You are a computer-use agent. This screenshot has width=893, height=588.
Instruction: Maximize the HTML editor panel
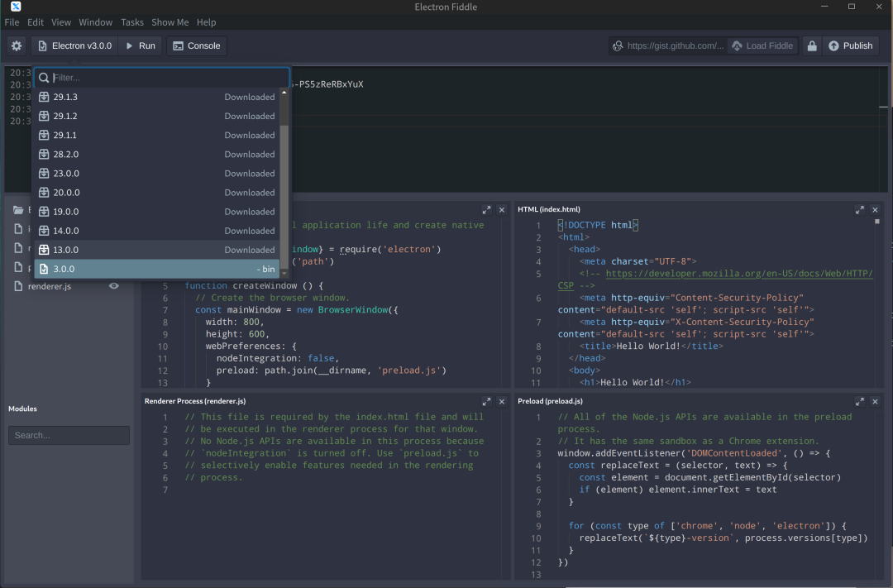coord(859,210)
